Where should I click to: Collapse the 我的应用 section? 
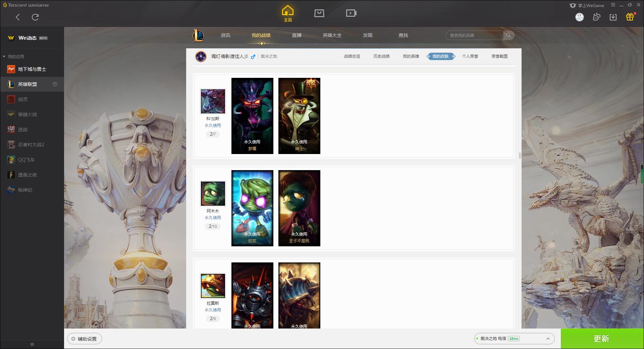coord(13,56)
